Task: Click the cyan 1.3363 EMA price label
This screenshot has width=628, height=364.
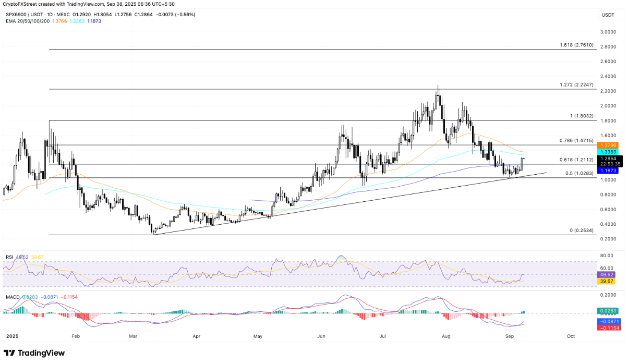Action: point(608,151)
